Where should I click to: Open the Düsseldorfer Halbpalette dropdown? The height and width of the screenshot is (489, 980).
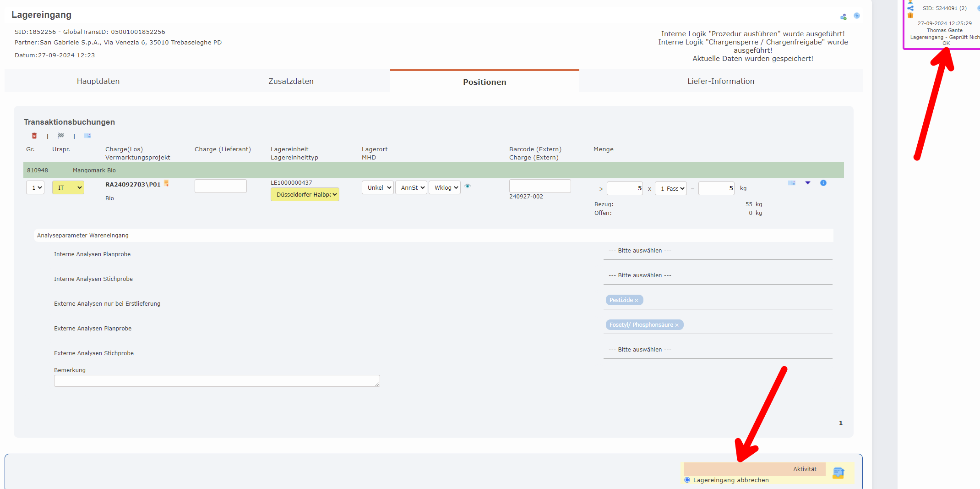305,194
